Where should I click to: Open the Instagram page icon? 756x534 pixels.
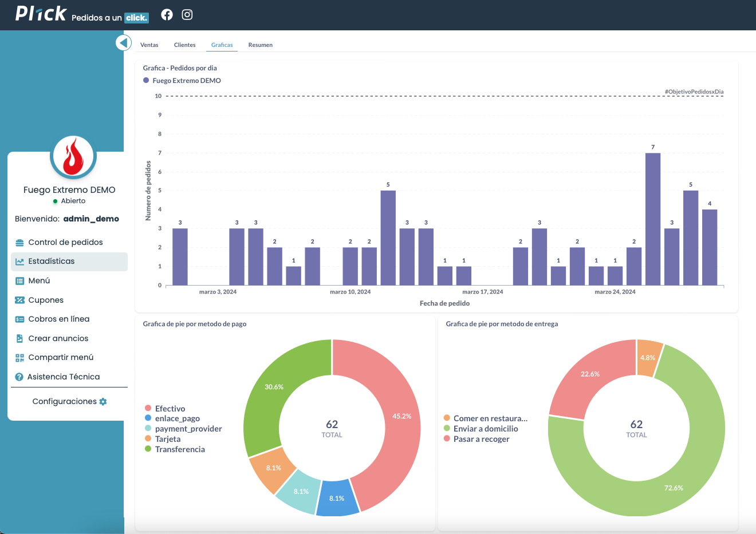pos(187,15)
